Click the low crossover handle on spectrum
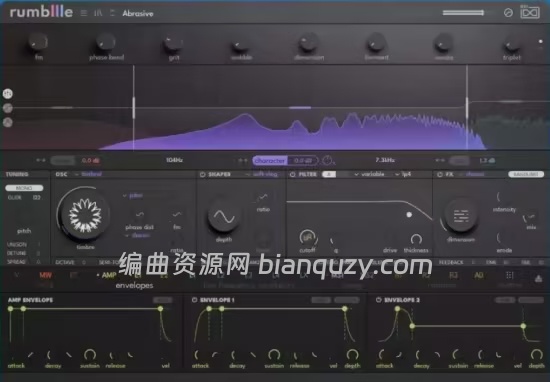 [134, 108]
